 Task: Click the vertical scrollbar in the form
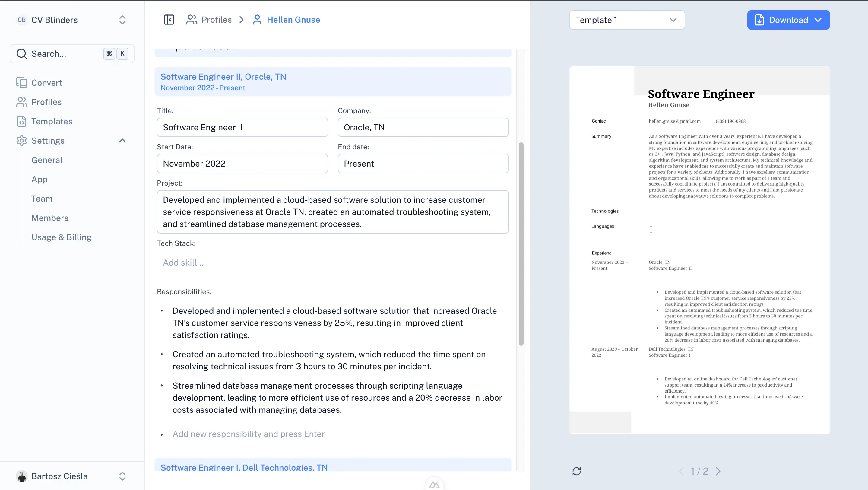(521, 244)
